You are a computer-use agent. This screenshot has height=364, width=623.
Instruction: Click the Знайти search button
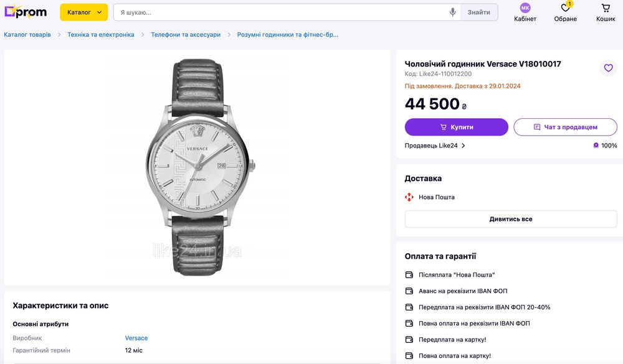478,12
